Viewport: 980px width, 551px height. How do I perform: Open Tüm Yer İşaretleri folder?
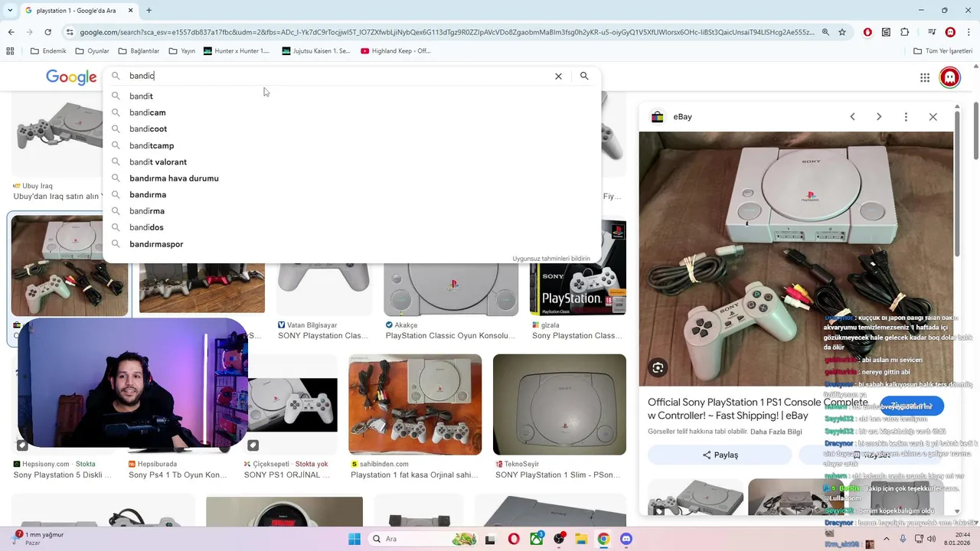click(942, 51)
